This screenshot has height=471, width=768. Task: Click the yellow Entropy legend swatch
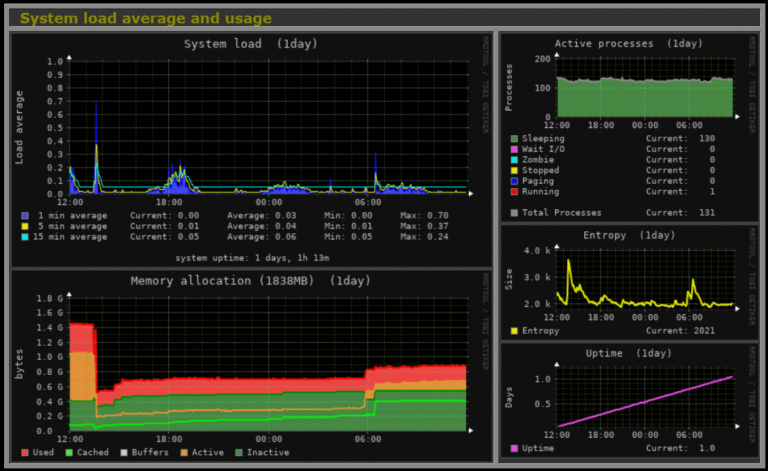coord(515,330)
